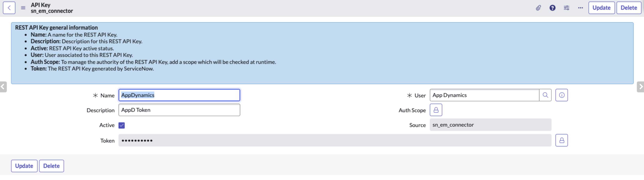Unlock the Auth Scope lock icon

436,110
